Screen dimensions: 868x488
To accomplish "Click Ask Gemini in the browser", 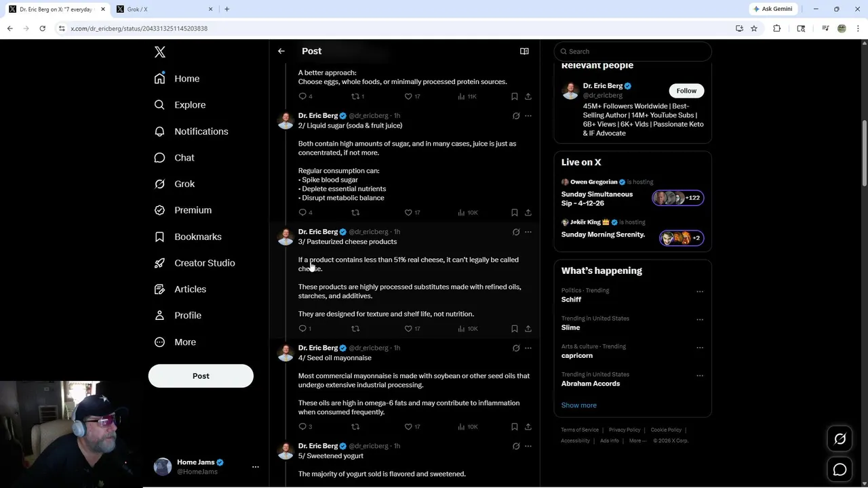I will 773,9.
